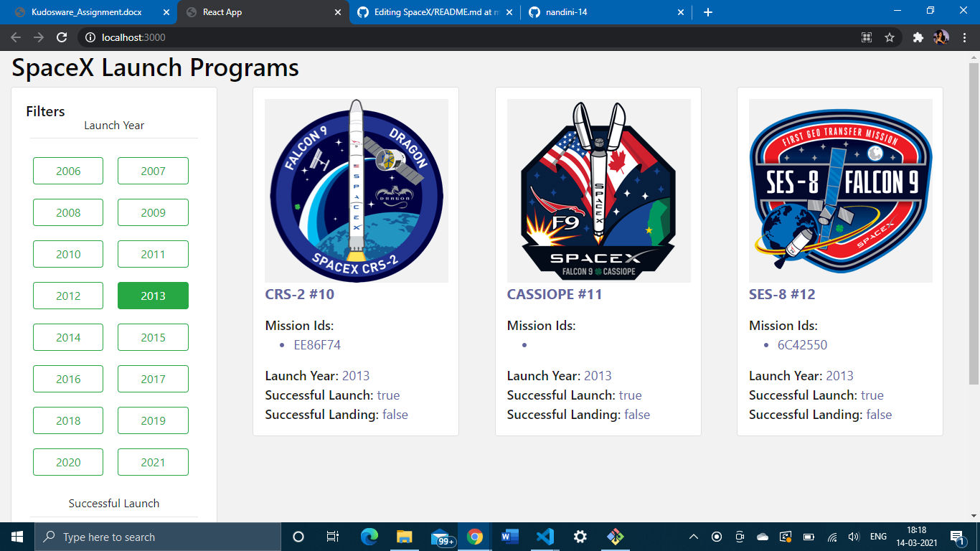This screenshot has width=980, height=551.
Task: Close the React App tab
Action: [338, 12]
